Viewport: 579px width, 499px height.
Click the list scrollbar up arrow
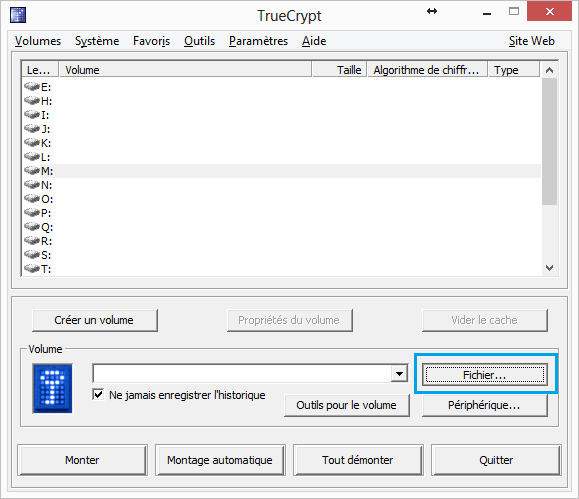click(549, 70)
